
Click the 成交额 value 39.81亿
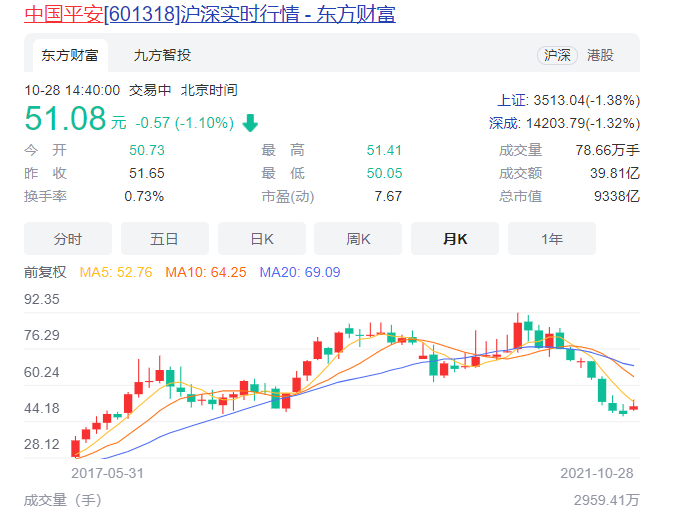[615, 173]
